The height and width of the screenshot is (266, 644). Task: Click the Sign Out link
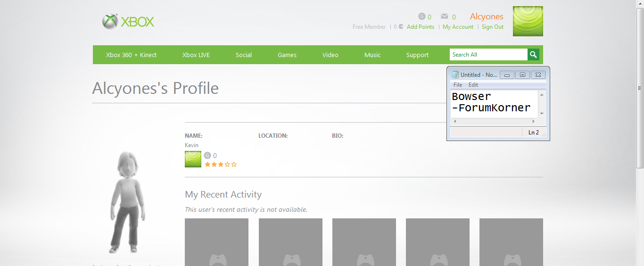point(493,27)
